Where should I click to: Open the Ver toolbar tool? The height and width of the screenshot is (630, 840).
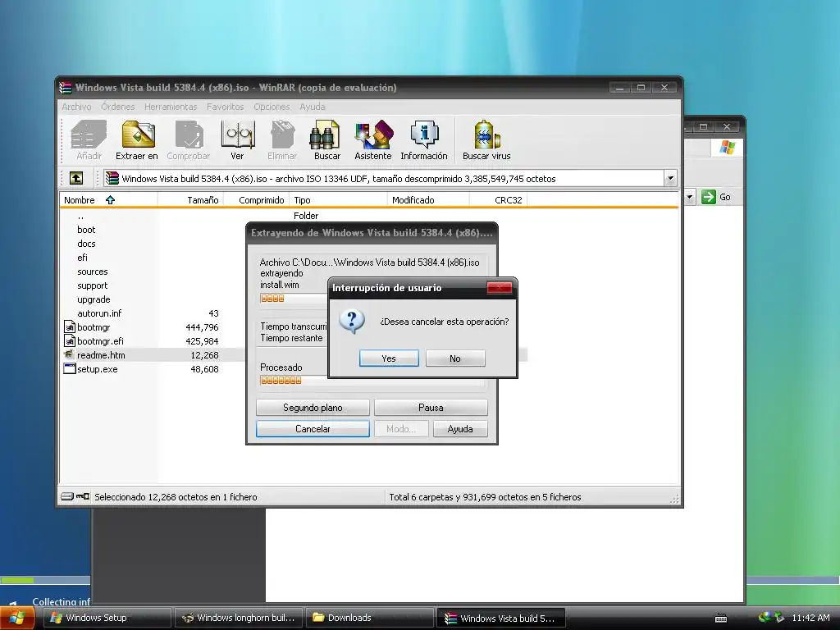pyautogui.click(x=237, y=134)
